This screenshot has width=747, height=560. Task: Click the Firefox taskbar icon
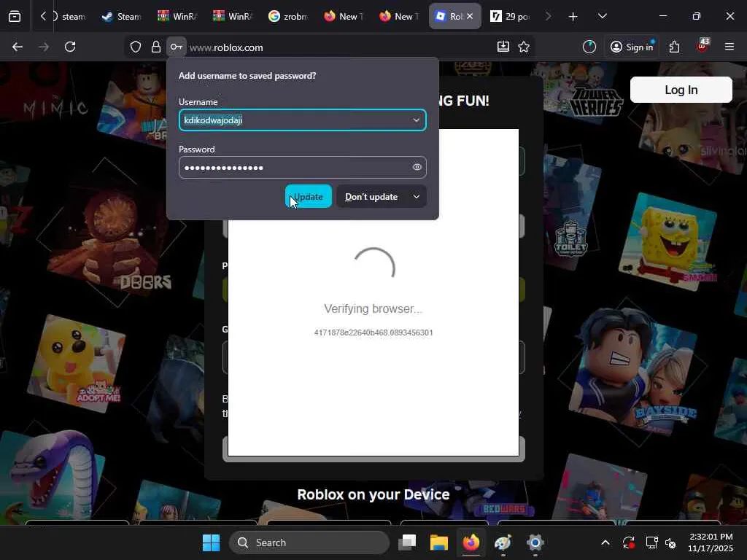click(471, 542)
